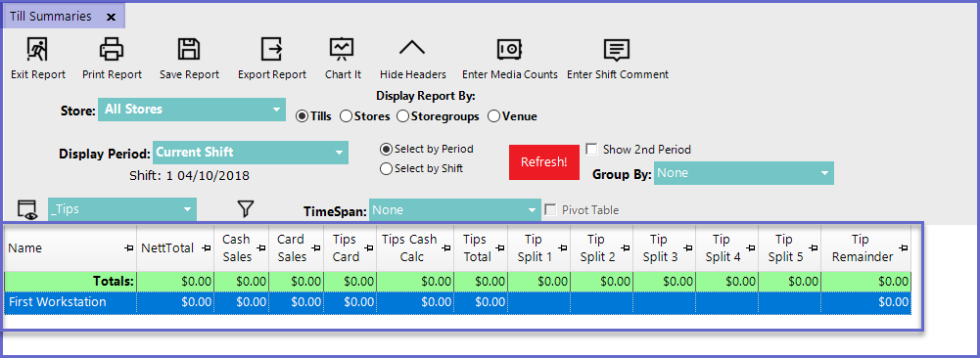Click the Tips Total column pin icon
This screenshot has width=980, height=358.
pyautogui.click(x=500, y=248)
